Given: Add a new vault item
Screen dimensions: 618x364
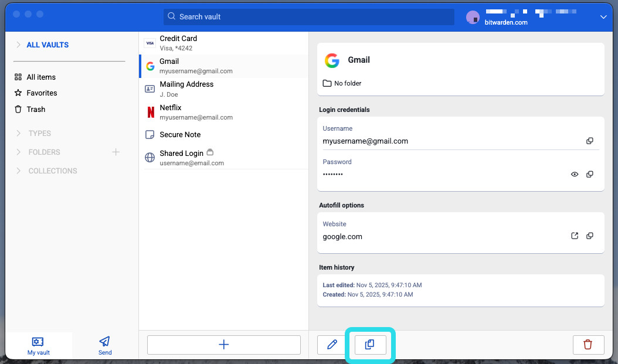Looking at the screenshot, I should [223, 345].
